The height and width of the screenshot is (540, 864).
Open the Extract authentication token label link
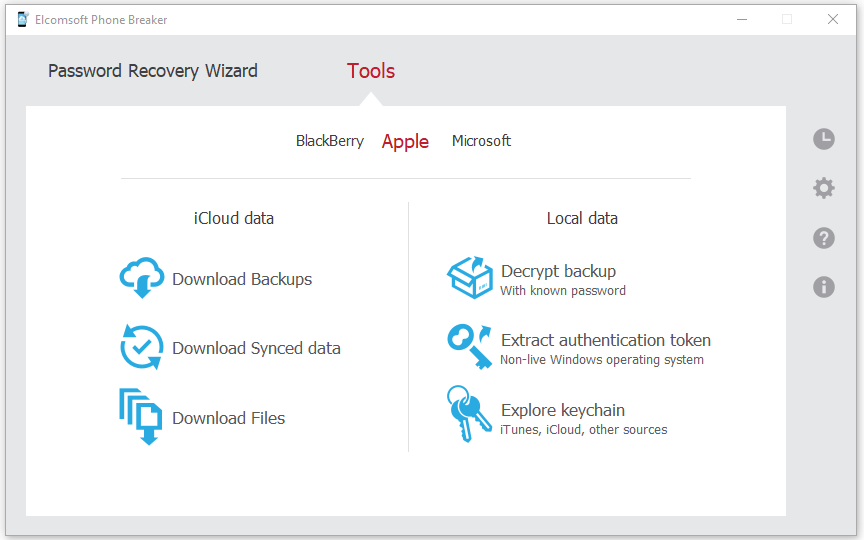(x=606, y=340)
